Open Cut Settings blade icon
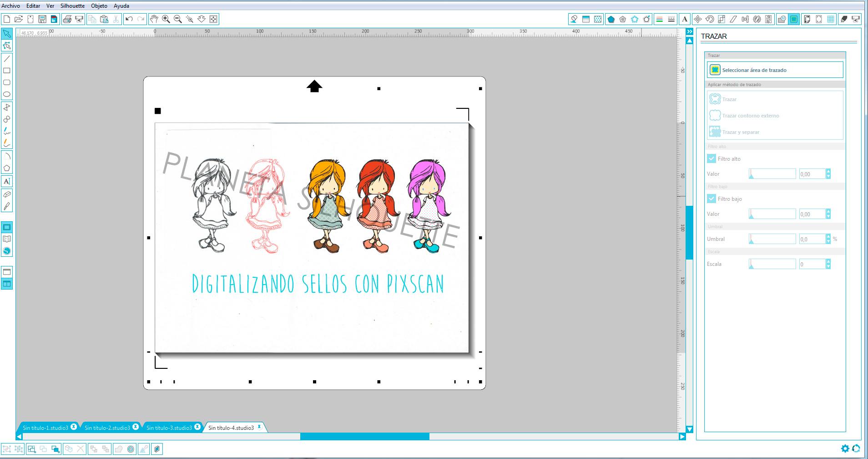 click(844, 19)
